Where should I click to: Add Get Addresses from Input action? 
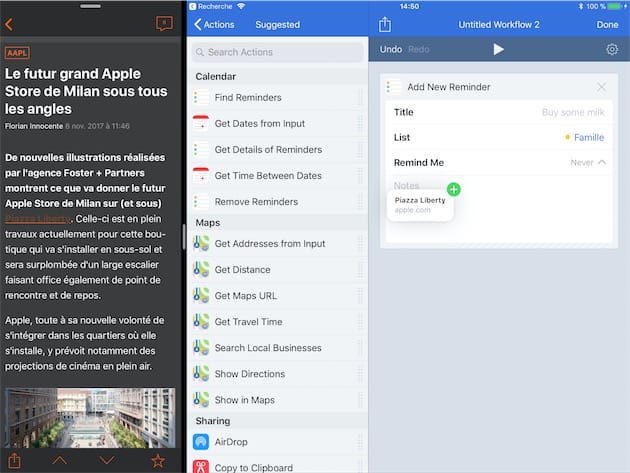click(278, 244)
